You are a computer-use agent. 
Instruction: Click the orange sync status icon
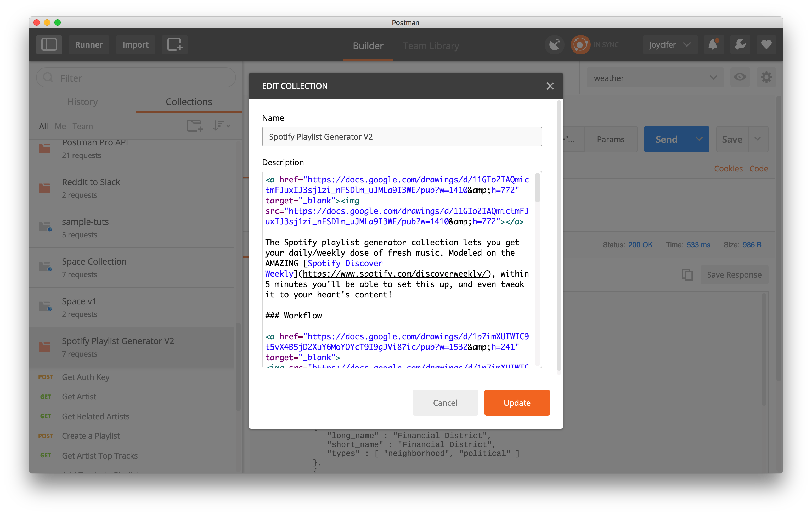coord(580,45)
